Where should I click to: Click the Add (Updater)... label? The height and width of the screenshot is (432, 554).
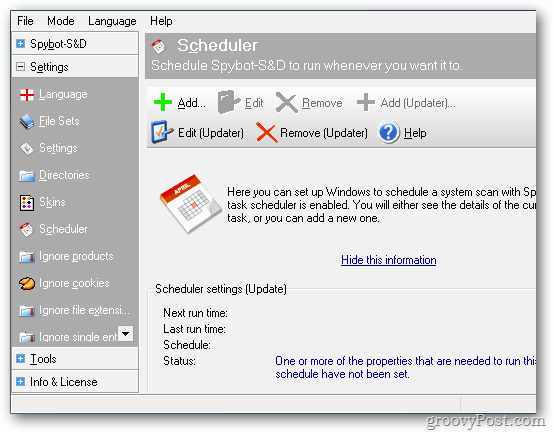click(418, 103)
